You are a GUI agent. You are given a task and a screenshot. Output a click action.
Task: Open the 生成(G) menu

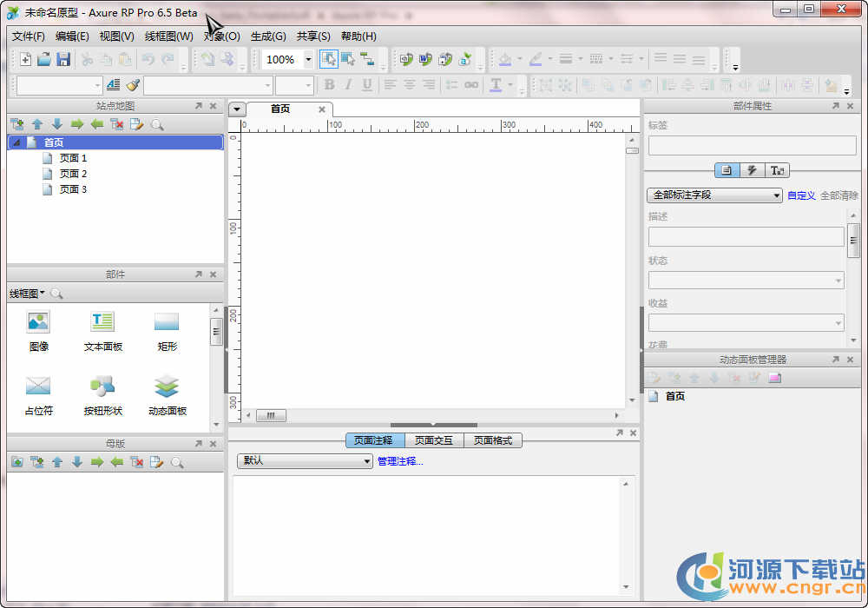coord(268,36)
